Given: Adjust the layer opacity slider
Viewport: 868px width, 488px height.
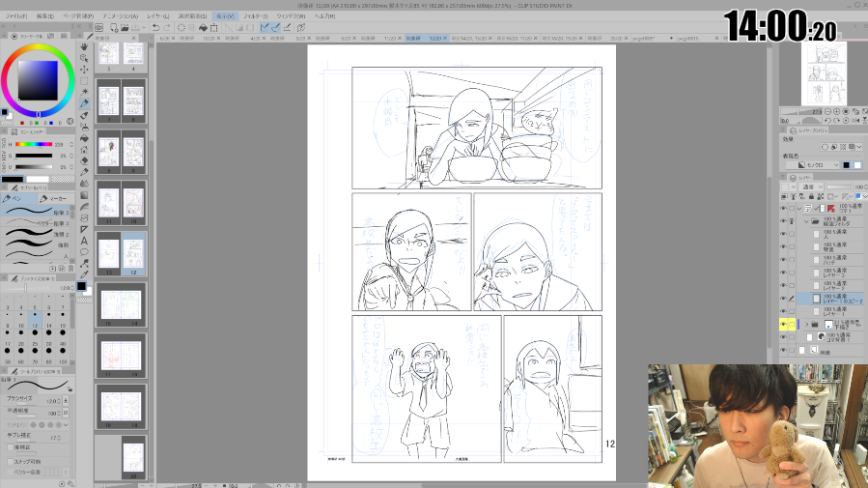Looking at the screenshot, I should 839,187.
